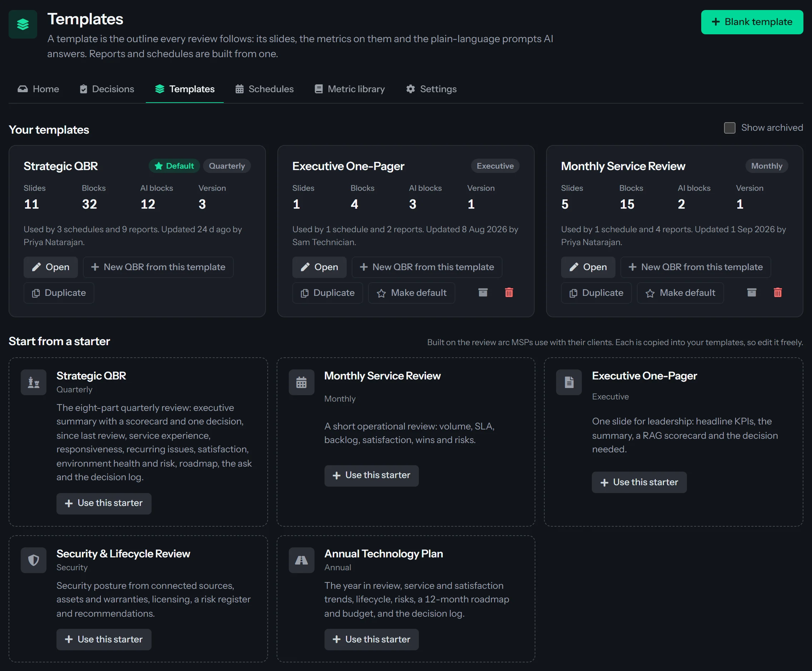The width and height of the screenshot is (812, 671).
Task: Delete the Executive One-Pager template
Action: tap(509, 293)
